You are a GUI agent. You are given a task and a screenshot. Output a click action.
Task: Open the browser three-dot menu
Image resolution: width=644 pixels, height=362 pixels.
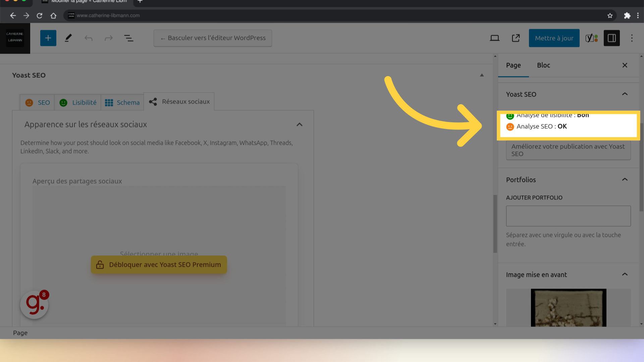[x=638, y=15]
